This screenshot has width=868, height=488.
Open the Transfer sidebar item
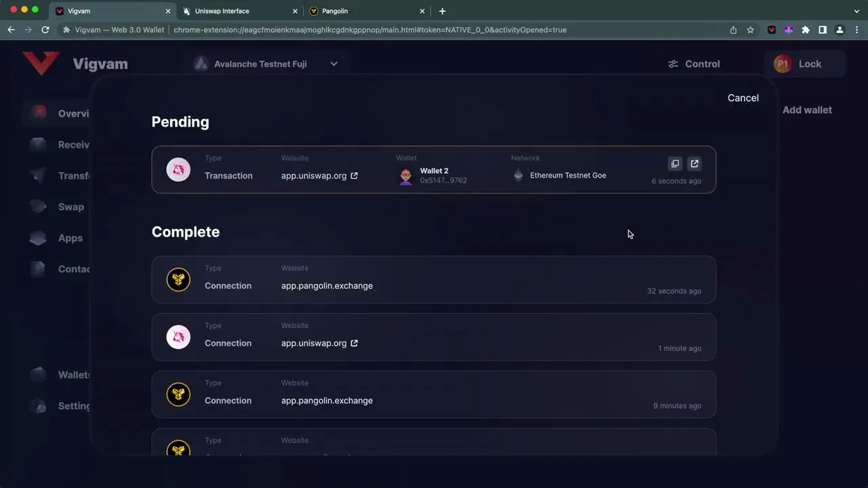(x=60, y=176)
